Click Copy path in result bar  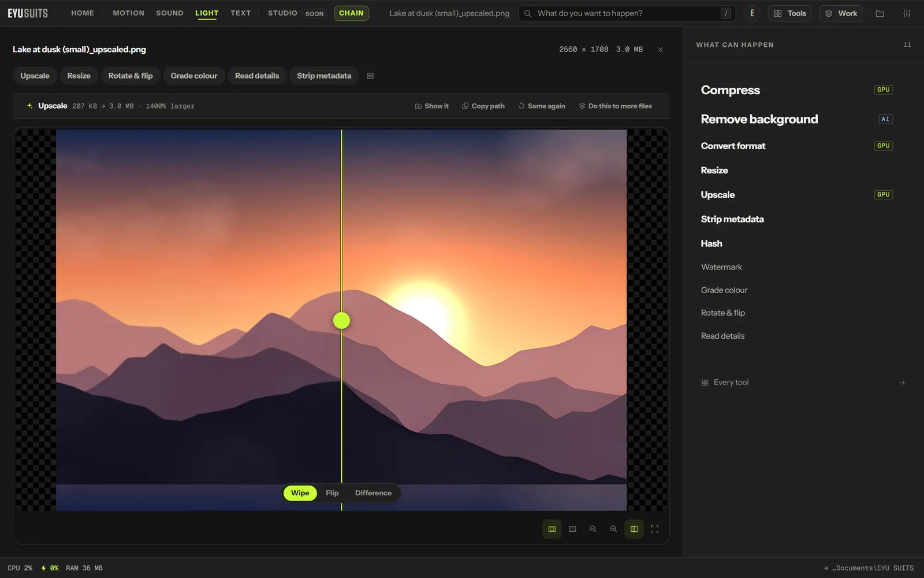pyautogui.click(x=483, y=106)
